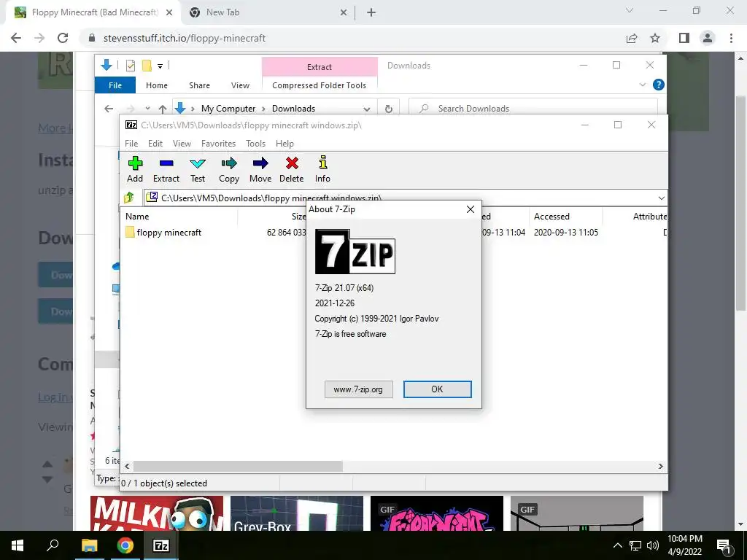Go up one folder level in 7-Zip
This screenshot has height=560, width=747.
point(129,197)
